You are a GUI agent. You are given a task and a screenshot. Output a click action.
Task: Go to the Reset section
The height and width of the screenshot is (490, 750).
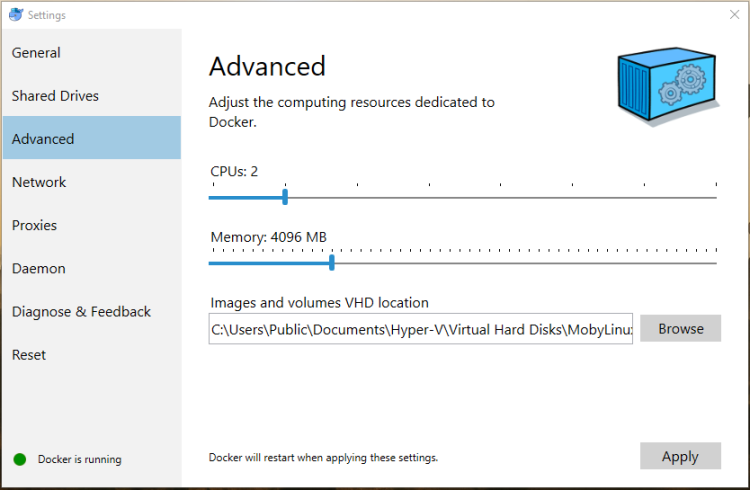29,354
